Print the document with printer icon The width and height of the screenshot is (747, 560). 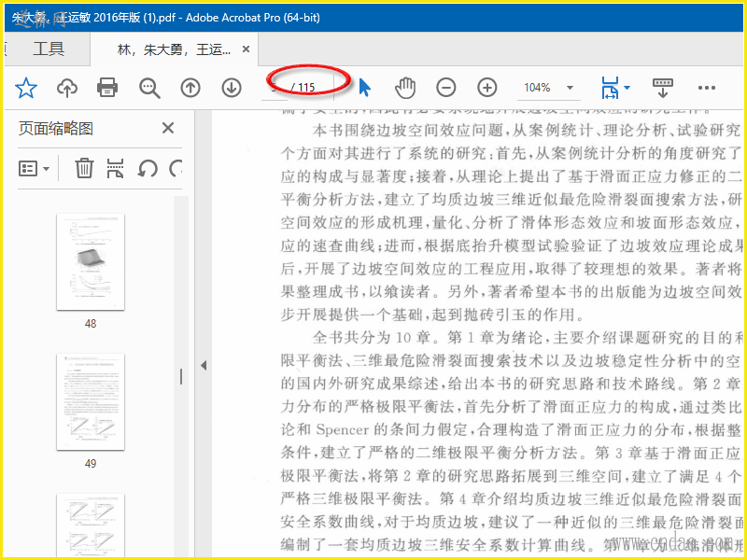tap(107, 88)
